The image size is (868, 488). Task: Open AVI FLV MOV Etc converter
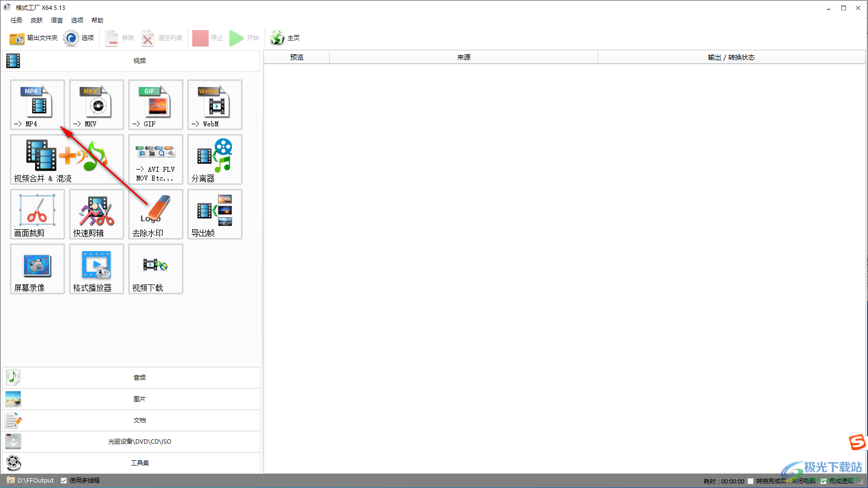[156, 159]
